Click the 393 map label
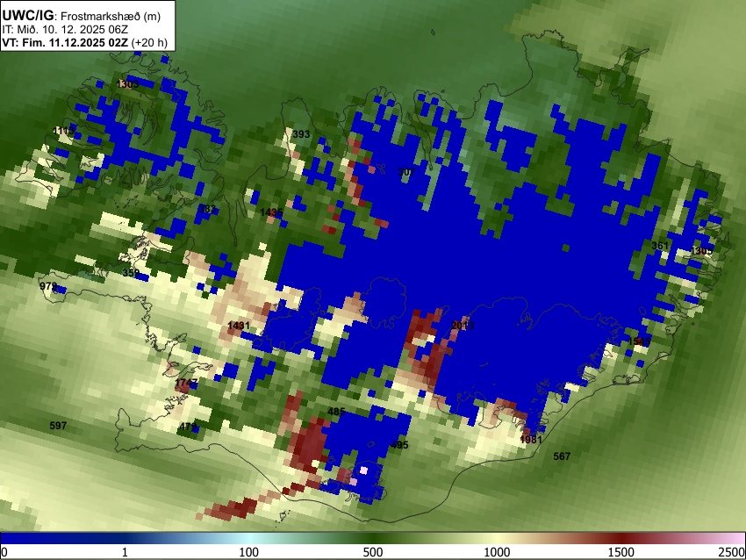Viewport: 746px width, 560px height. point(301,134)
